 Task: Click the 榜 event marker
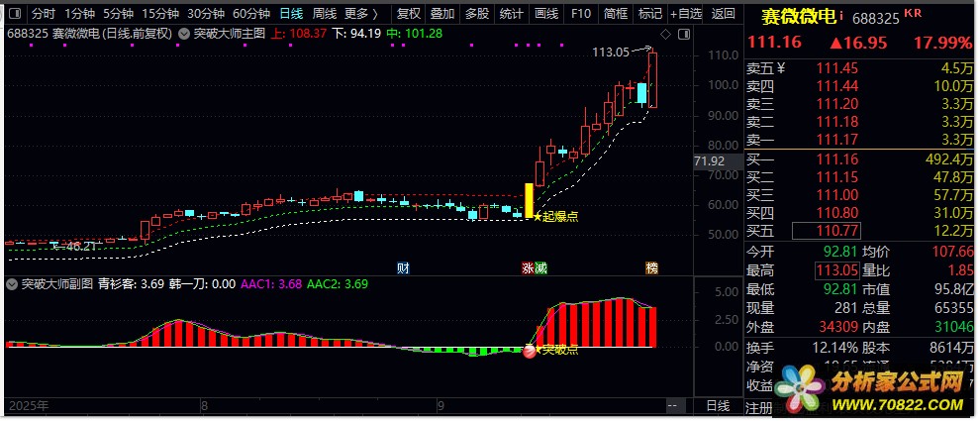(652, 268)
